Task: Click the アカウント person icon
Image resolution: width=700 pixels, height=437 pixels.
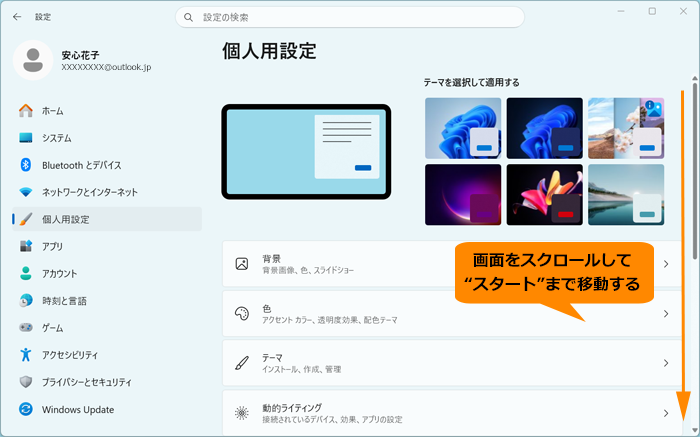Action: click(26, 273)
